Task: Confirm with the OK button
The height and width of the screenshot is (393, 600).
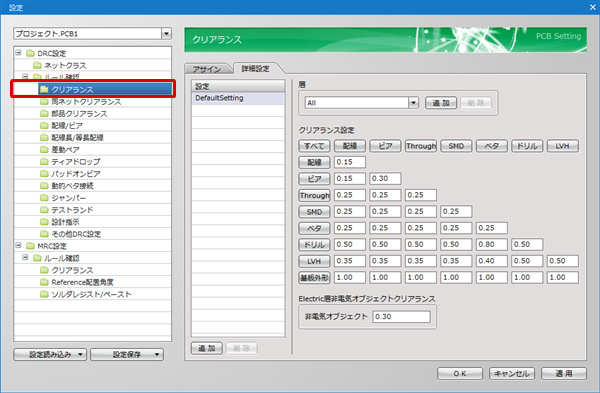Action: 460,373
